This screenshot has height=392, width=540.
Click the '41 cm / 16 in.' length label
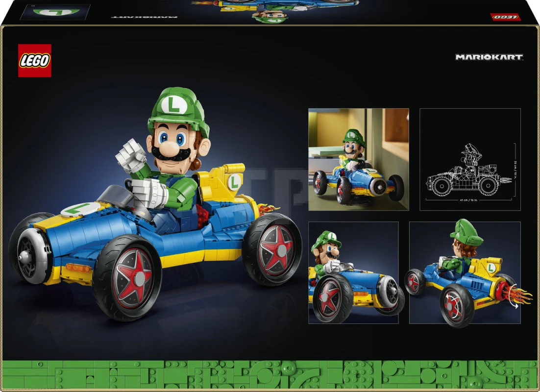[x=468, y=200]
